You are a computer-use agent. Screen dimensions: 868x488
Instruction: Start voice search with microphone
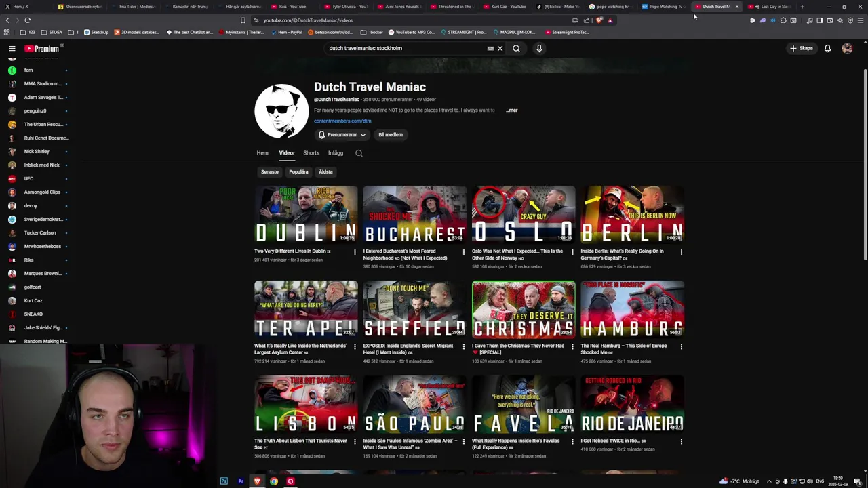point(539,48)
